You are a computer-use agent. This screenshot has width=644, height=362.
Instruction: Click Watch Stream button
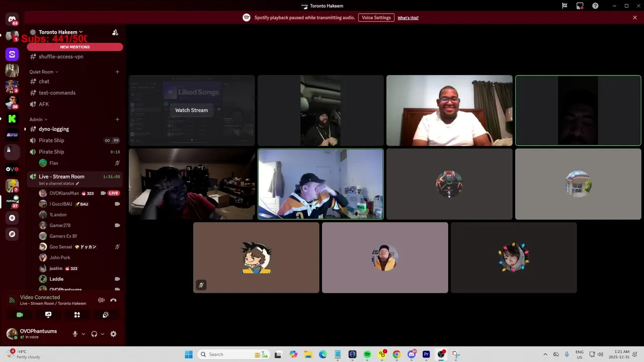191,110
